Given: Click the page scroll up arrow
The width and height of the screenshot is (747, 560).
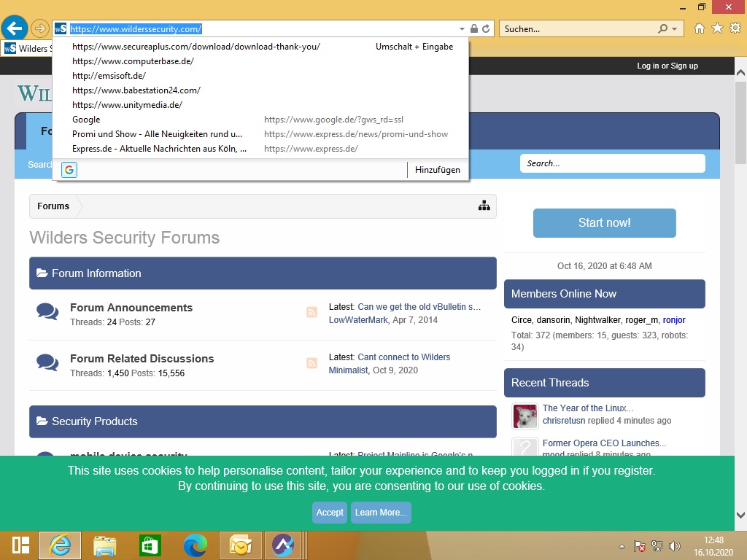Looking at the screenshot, I should (740, 73).
